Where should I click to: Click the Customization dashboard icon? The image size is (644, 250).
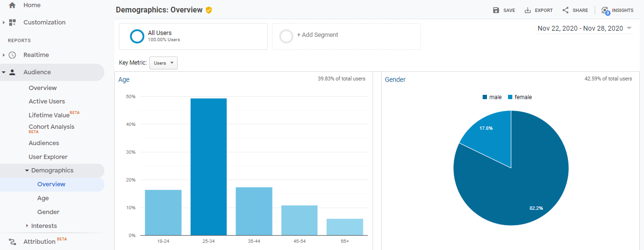tap(12, 23)
